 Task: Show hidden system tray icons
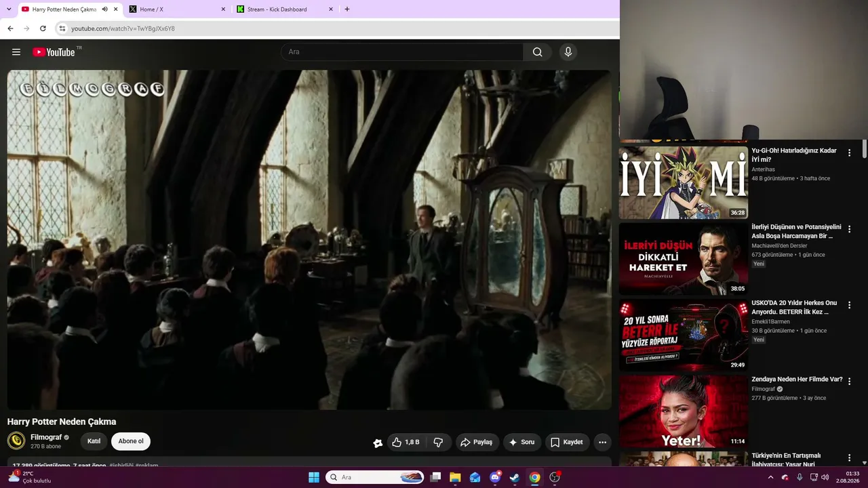click(x=770, y=477)
